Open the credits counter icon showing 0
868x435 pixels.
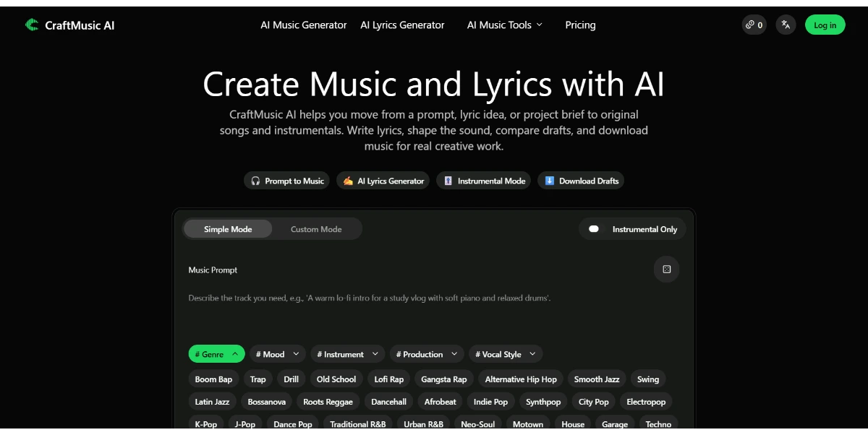(x=754, y=25)
